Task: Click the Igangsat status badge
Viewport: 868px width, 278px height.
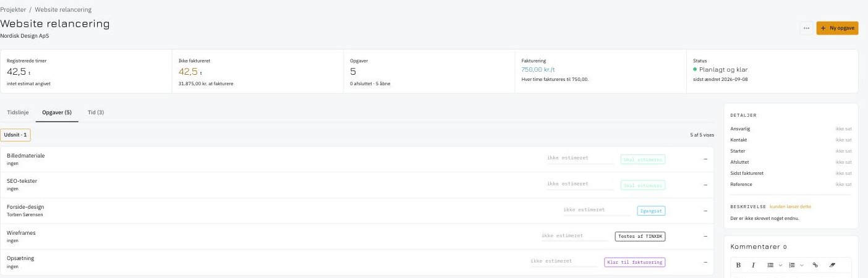Action: click(x=651, y=211)
